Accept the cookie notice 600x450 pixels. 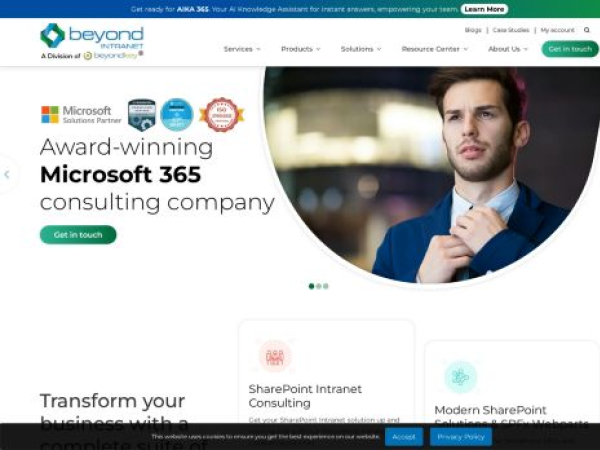[x=404, y=437]
